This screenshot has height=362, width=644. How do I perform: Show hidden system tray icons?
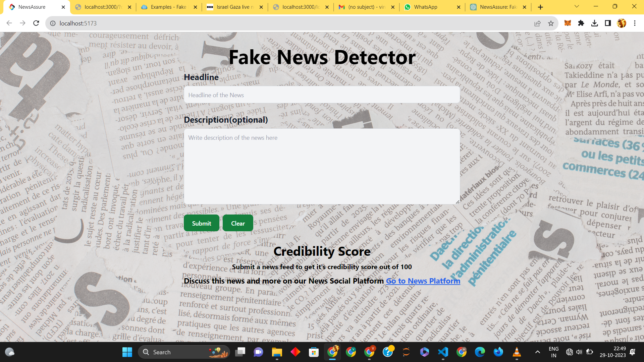(x=537, y=352)
